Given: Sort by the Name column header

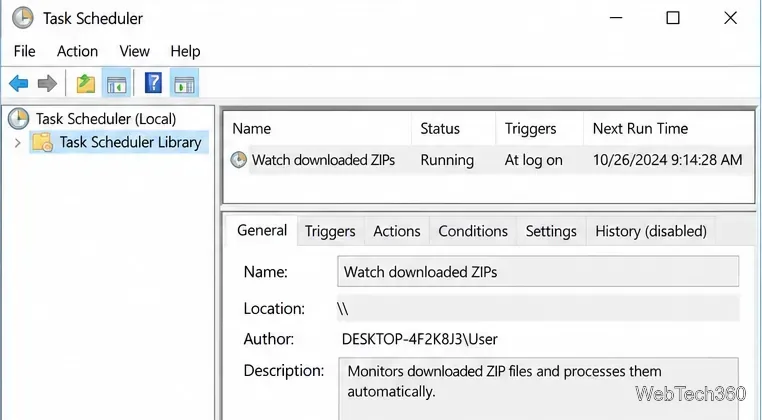Looking at the screenshot, I should point(317,128).
